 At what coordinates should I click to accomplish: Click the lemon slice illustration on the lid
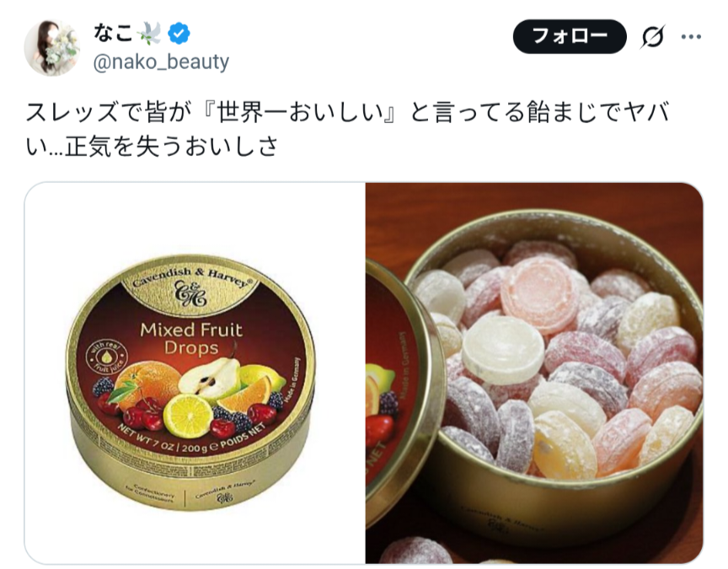[x=189, y=416]
